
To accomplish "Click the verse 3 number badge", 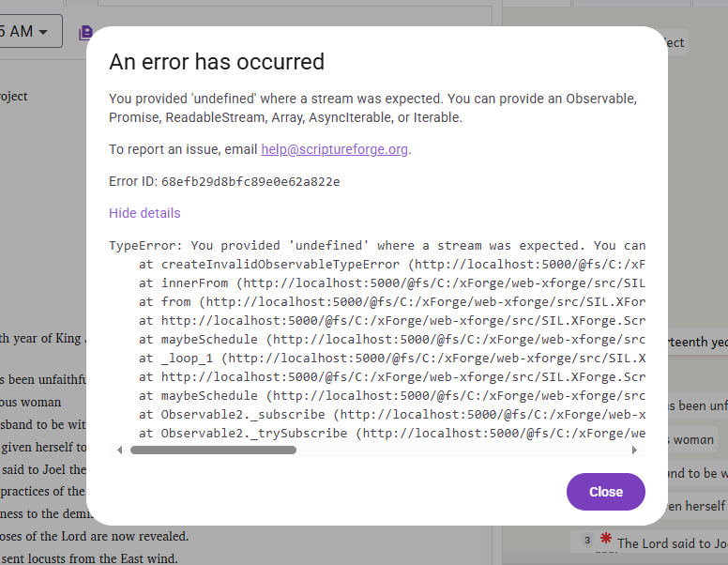I will point(586,541).
